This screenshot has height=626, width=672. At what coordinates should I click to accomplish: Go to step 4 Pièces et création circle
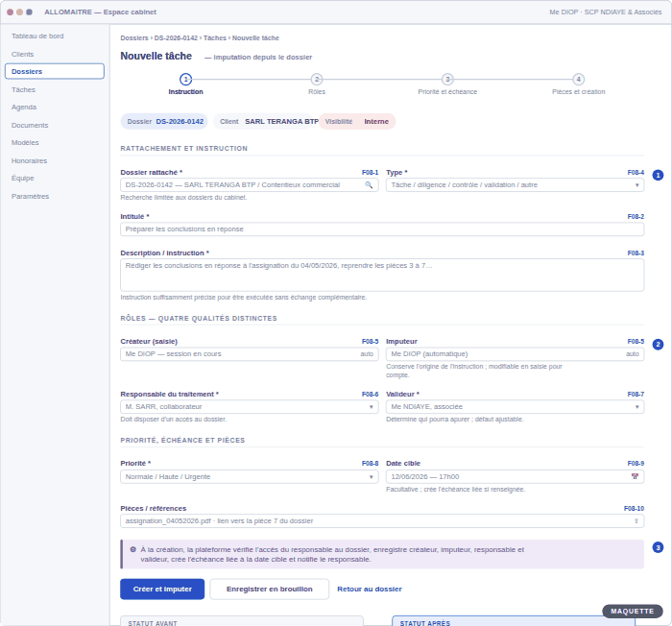(x=579, y=80)
